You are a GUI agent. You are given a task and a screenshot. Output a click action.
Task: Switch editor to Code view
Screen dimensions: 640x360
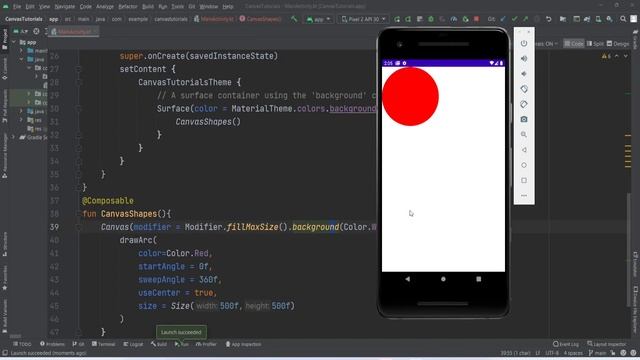(x=574, y=44)
